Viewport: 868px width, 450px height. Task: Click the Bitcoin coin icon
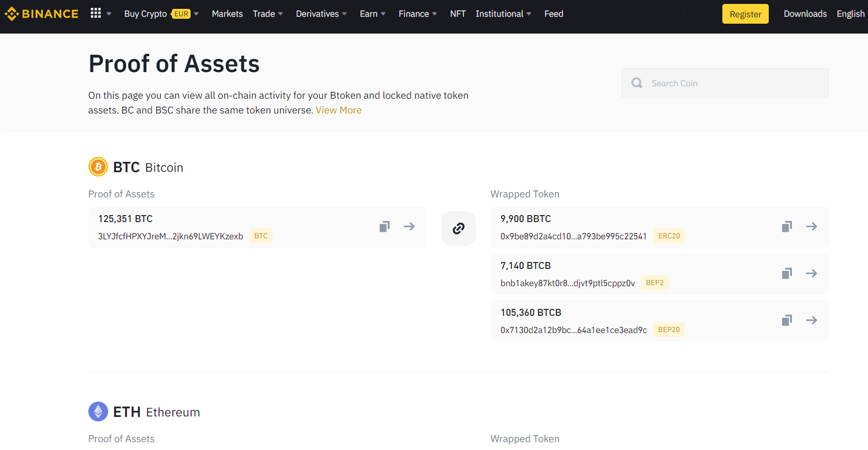tap(98, 167)
